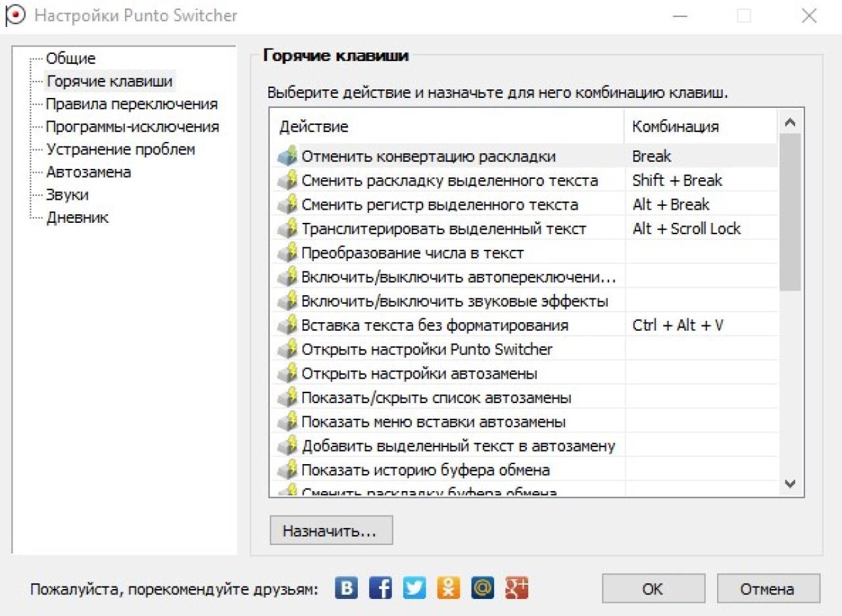Viewport: 842px width, 616px height.
Task: Click the Break combination cell
Action: click(701, 156)
